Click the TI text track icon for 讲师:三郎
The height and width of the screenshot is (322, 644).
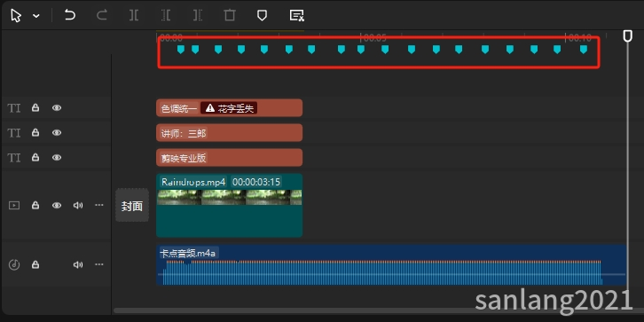[14, 133]
